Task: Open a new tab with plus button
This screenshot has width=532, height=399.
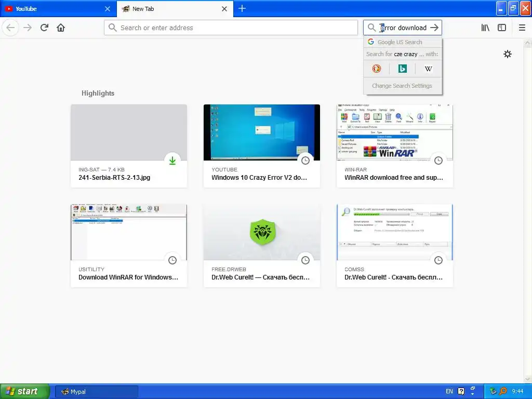Action: click(242, 8)
